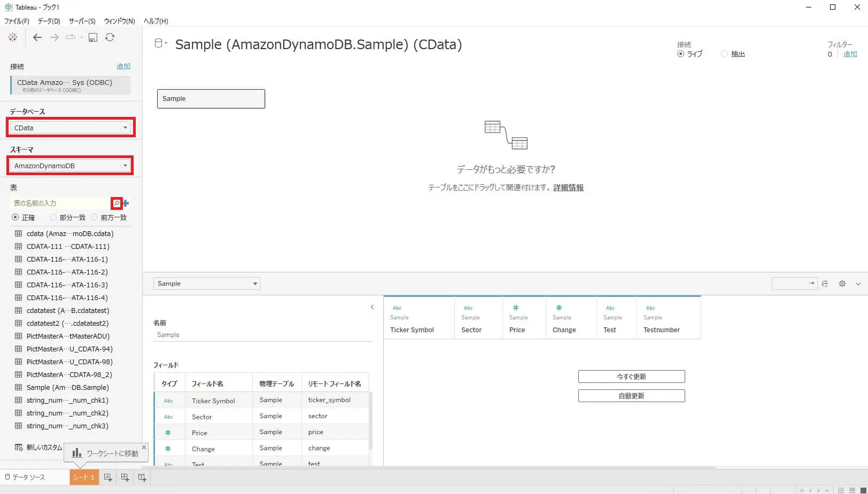This screenshot has width=868, height=494.
Task: Collapse the metadata pane with the chevron
Action: click(372, 307)
